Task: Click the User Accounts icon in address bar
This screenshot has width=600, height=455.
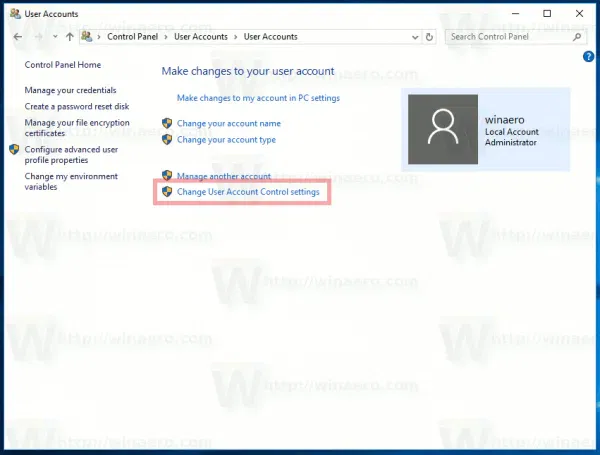Action: [x=87, y=36]
